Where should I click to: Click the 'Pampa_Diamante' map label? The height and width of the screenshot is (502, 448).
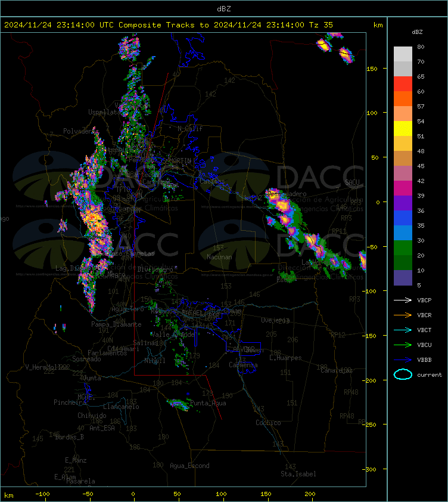tap(116, 324)
